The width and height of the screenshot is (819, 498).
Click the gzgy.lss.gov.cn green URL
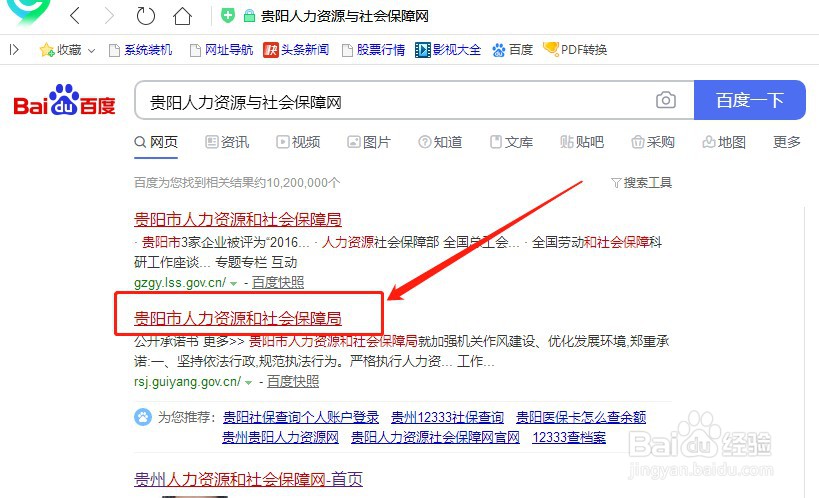point(180,283)
